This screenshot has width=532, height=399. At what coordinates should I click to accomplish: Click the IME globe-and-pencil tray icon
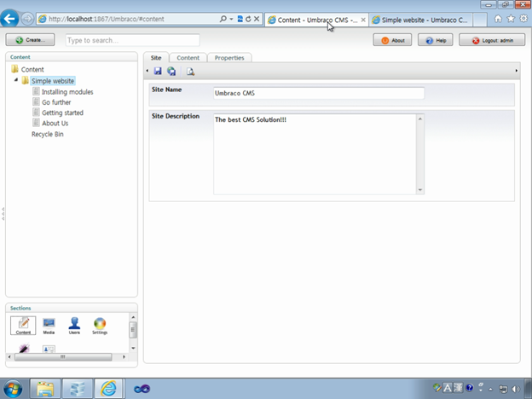tap(437, 388)
